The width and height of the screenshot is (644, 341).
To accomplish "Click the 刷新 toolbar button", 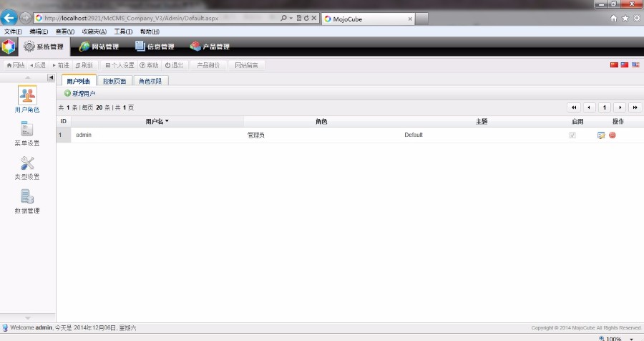I will click(x=84, y=65).
